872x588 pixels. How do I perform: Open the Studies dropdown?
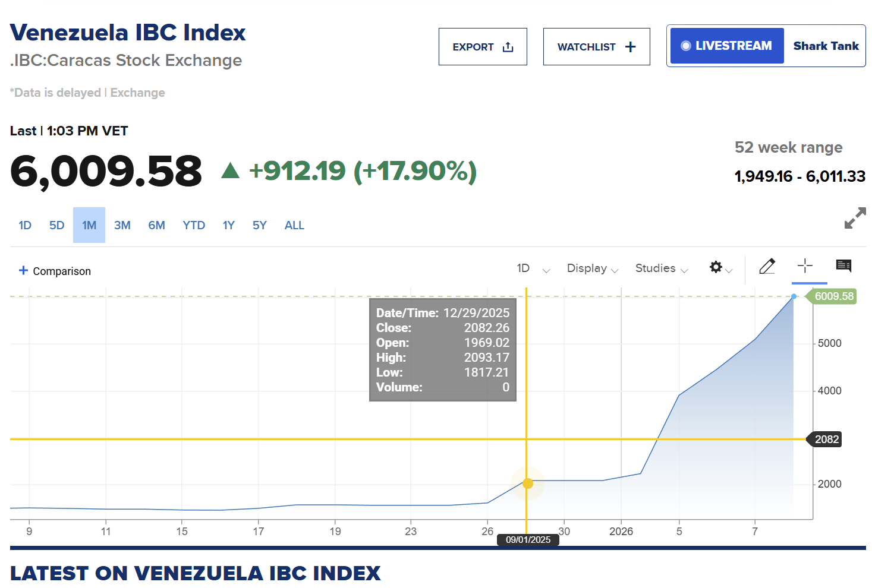click(661, 268)
